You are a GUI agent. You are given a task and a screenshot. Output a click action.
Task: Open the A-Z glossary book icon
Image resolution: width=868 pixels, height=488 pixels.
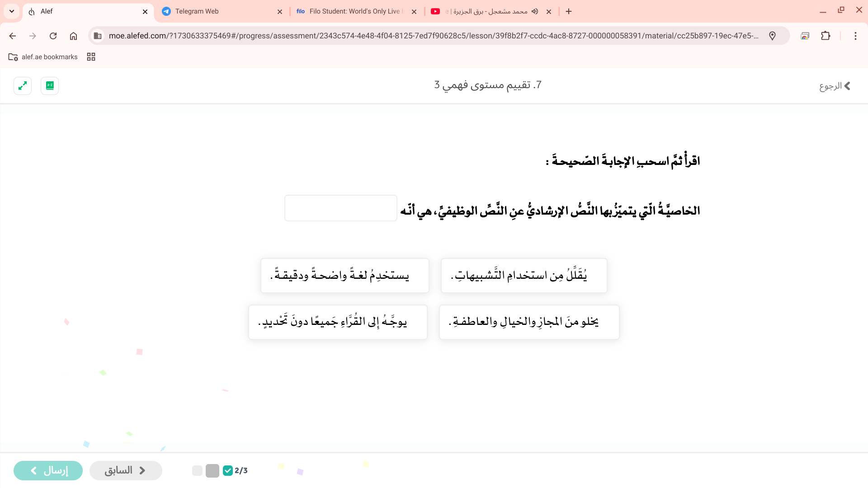click(50, 86)
